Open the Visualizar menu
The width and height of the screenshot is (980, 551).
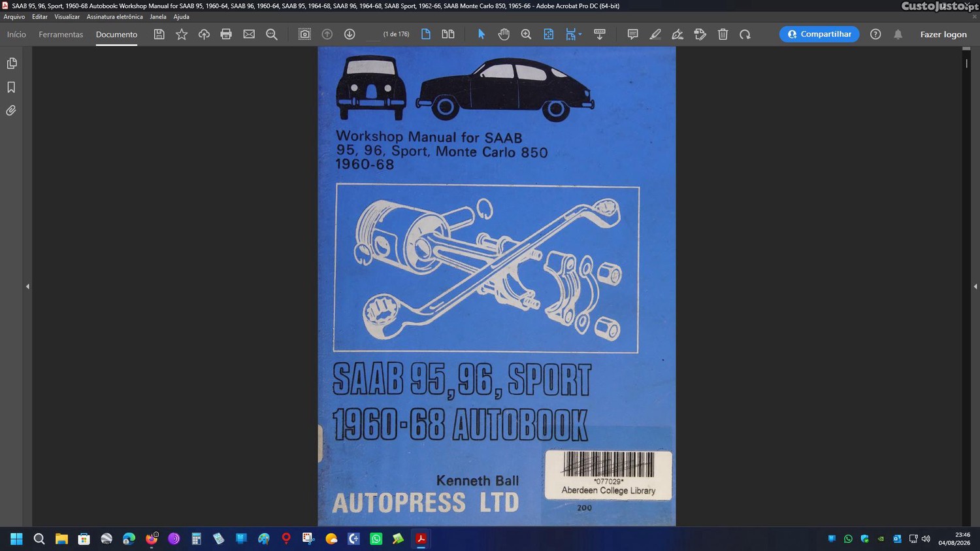pos(67,17)
